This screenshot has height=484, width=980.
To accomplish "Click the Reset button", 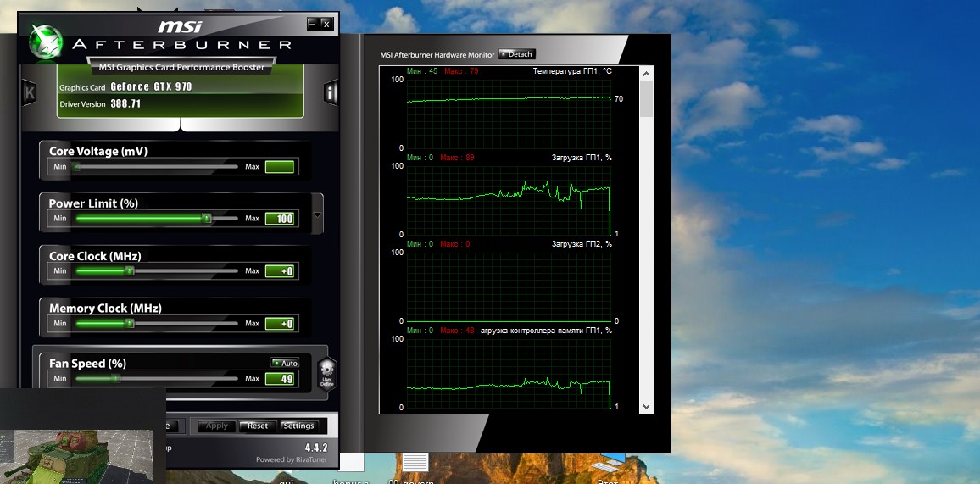I will pos(258,426).
